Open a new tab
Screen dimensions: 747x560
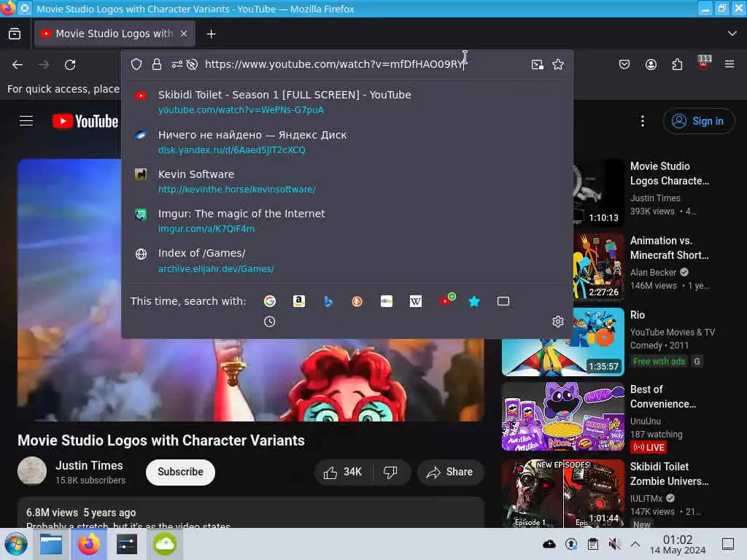pos(211,34)
